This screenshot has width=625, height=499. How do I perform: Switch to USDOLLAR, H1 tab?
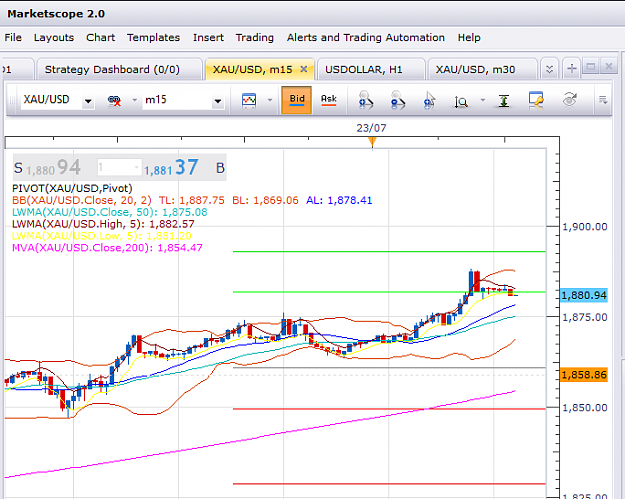pos(370,69)
